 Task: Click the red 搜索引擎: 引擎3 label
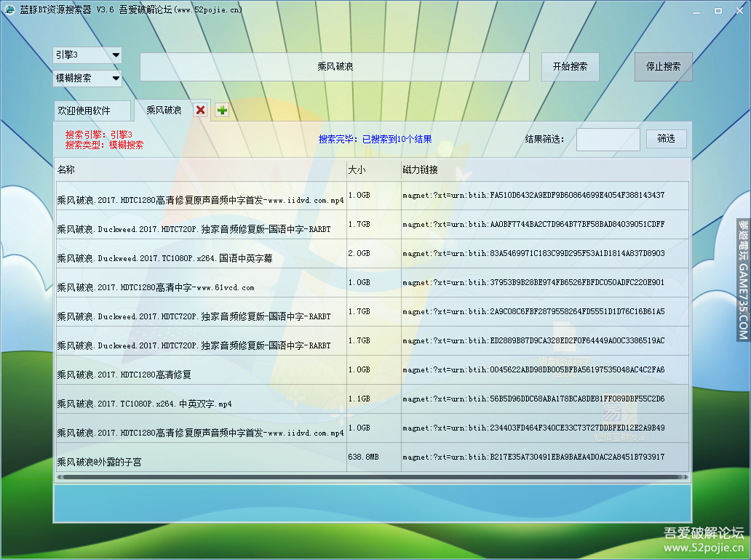tap(99, 135)
